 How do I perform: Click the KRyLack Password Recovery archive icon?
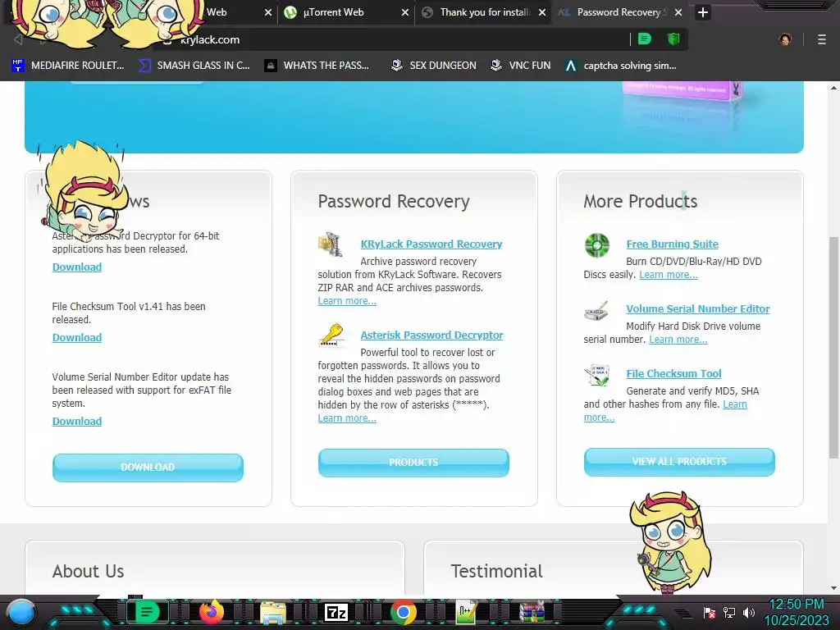[331, 244]
